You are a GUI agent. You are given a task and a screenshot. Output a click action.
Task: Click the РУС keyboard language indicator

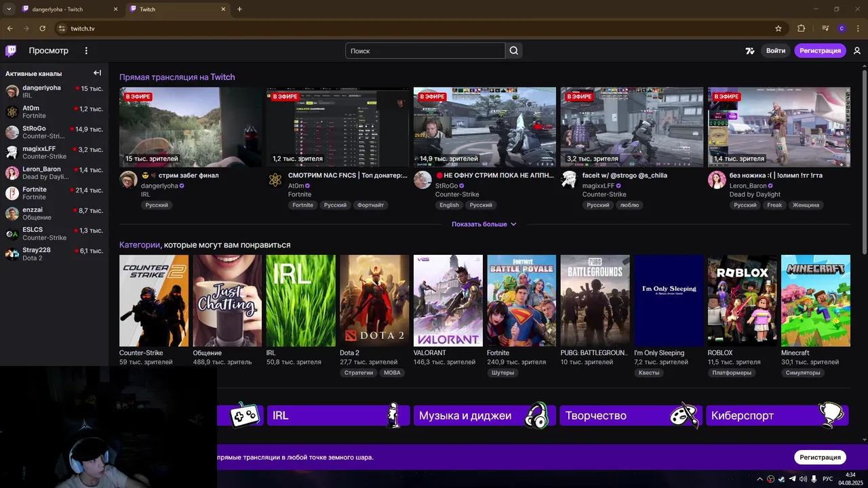click(x=828, y=479)
